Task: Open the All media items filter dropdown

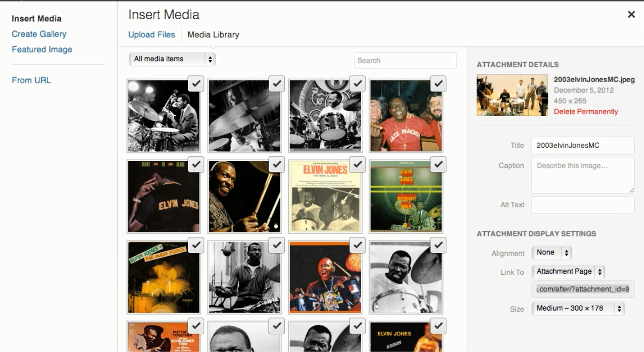Action: 172,59
